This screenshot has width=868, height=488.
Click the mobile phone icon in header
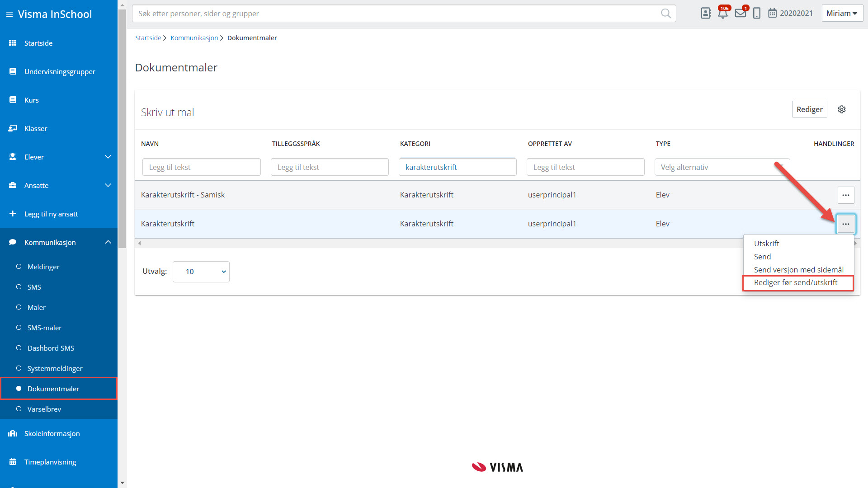coord(757,14)
